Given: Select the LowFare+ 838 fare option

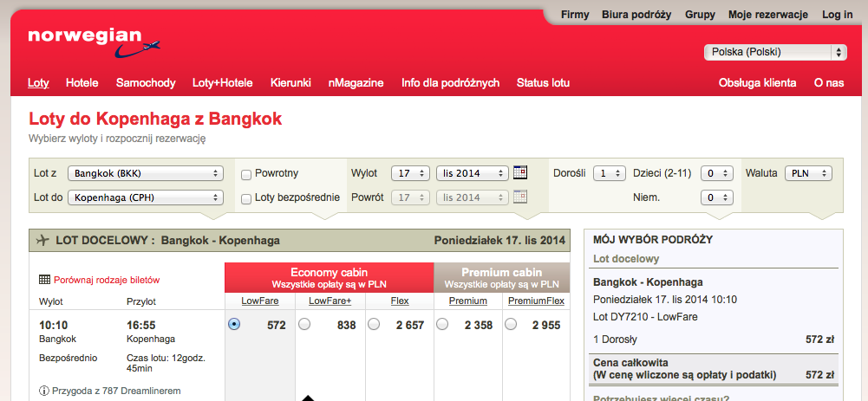Looking at the screenshot, I should coord(304,325).
